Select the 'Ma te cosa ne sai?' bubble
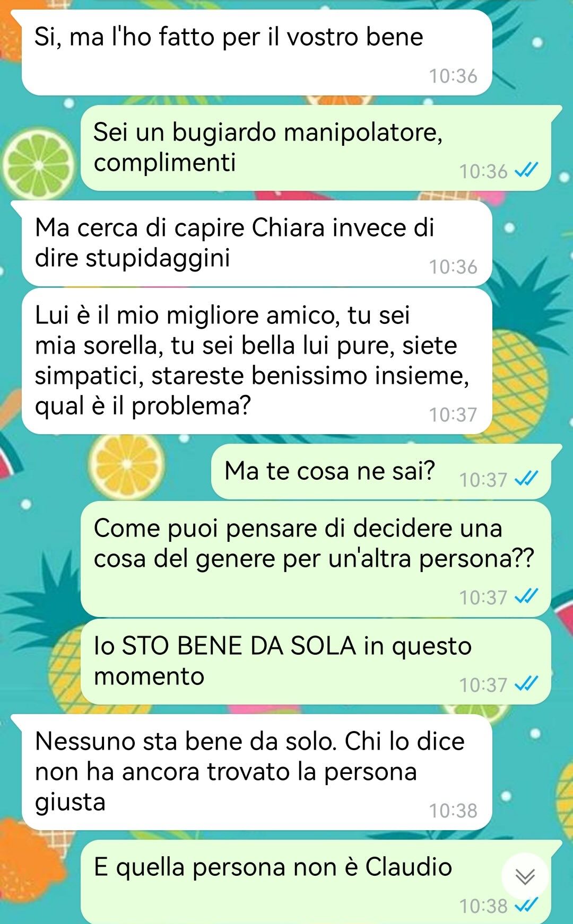 pyautogui.click(x=381, y=472)
